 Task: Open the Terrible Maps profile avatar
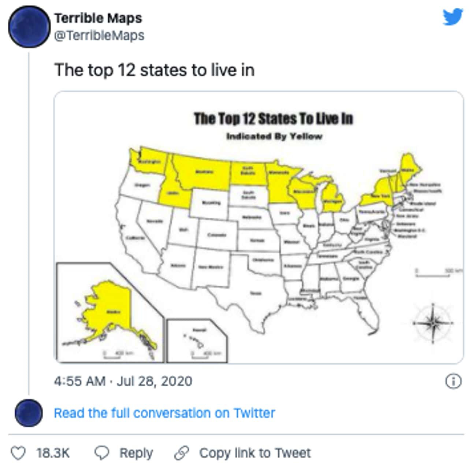[29, 27]
